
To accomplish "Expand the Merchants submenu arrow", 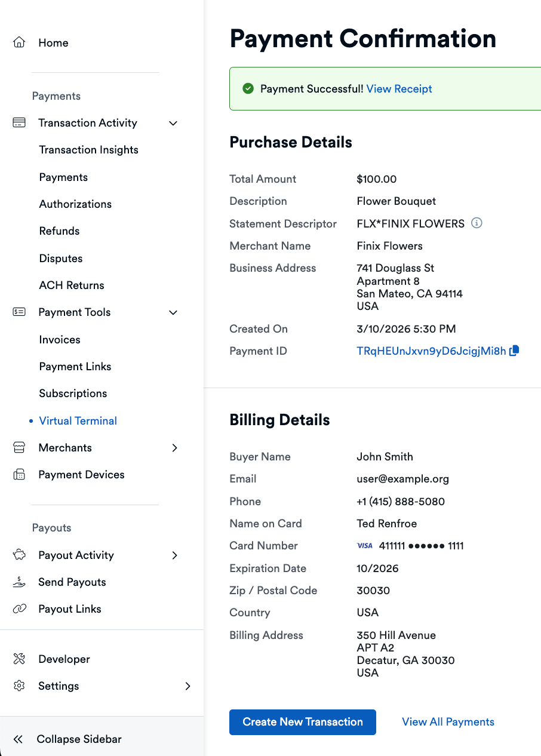I will pyautogui.click(x=174, y=448).
